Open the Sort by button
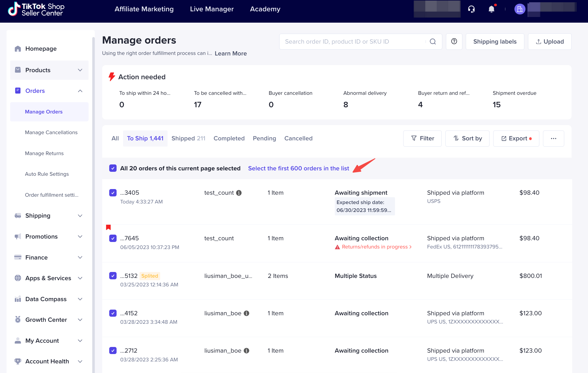This screenshot has width=588, height=373. click(467, 138)
